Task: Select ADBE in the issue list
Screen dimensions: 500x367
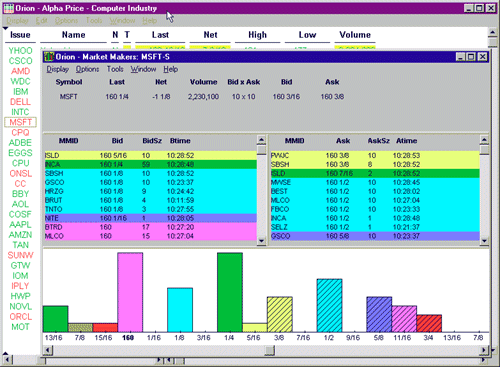Action: tap(20, 143)
